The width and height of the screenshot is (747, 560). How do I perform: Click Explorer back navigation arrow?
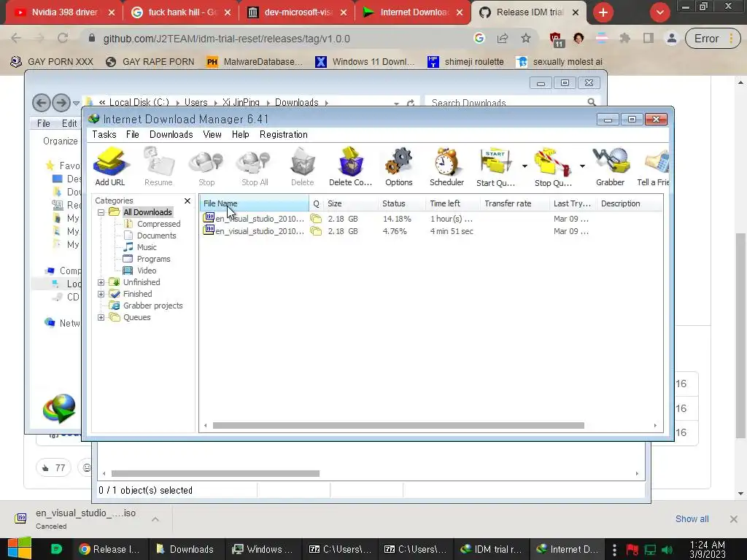point(42,102)
